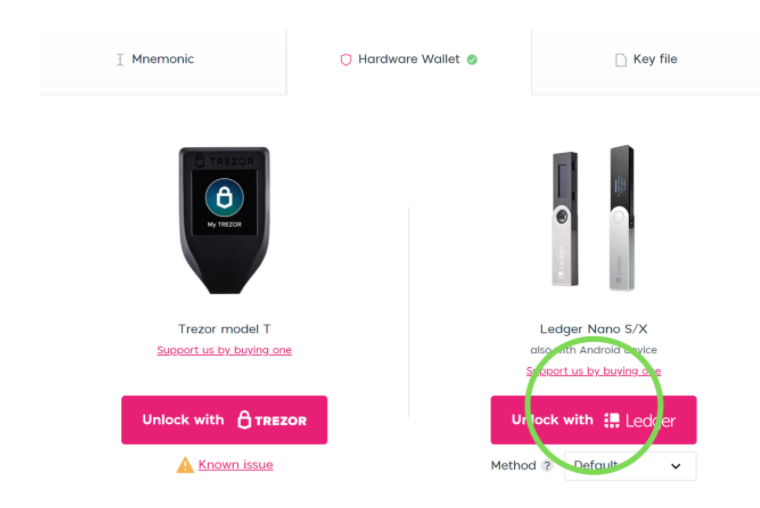
Task: Open the Key file tab
Action: coord(655,60)
